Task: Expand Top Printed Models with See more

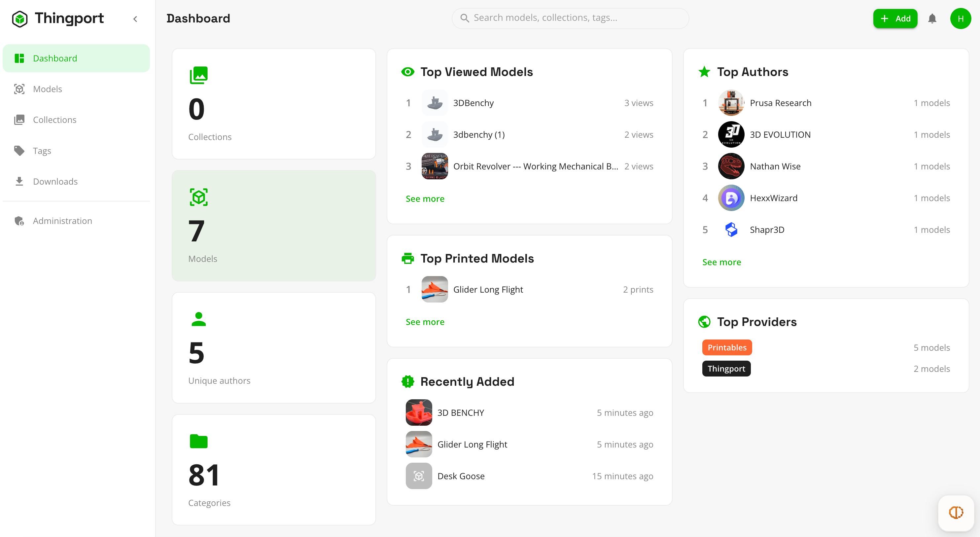Action: 425,322
